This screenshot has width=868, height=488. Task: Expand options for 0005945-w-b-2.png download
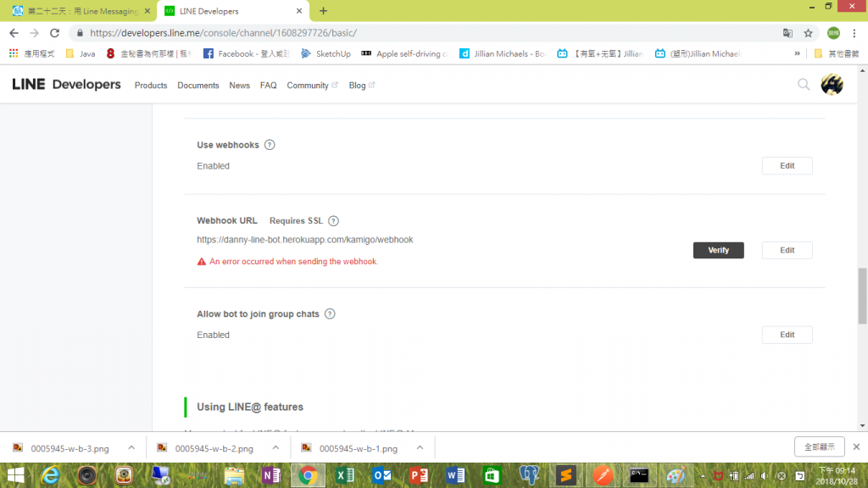coord(275,447)
